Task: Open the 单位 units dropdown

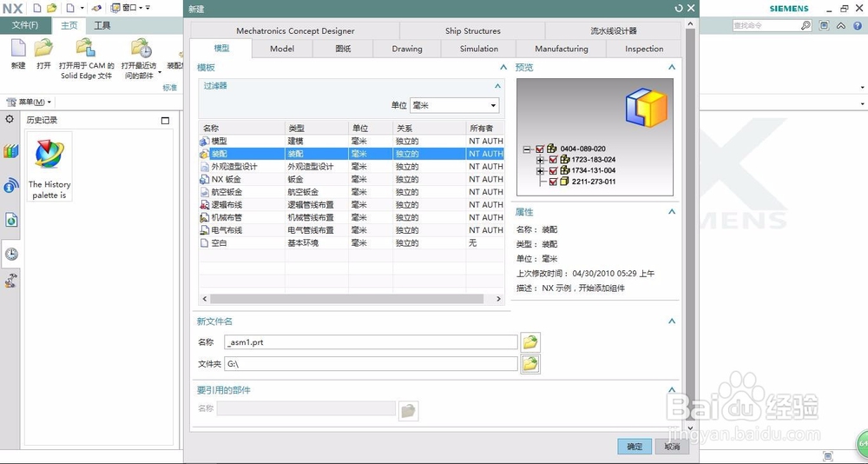Action: pyautogui.click(x=454, y=105)
